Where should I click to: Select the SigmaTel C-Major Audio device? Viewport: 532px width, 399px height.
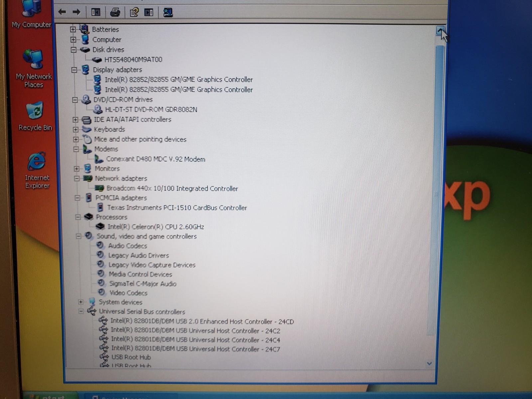pyautogui.click(x=143, y=284)
